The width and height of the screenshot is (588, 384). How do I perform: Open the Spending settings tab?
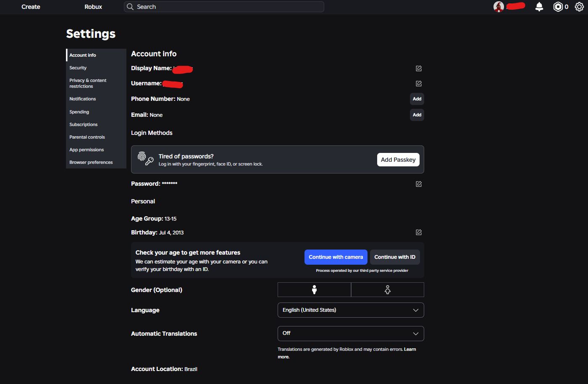[x=96, y=112]
